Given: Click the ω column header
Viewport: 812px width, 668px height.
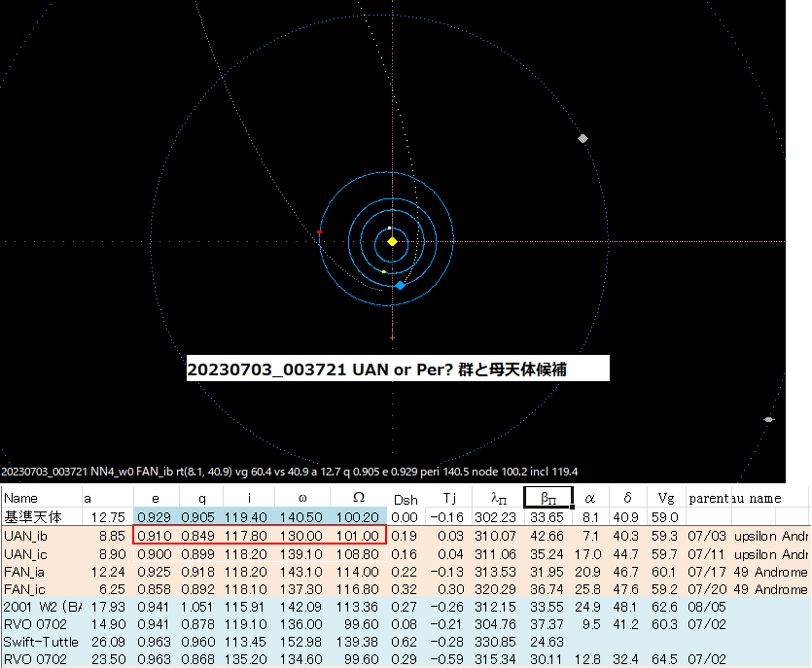Looking at the screenshot, I should tap(303, 497).
